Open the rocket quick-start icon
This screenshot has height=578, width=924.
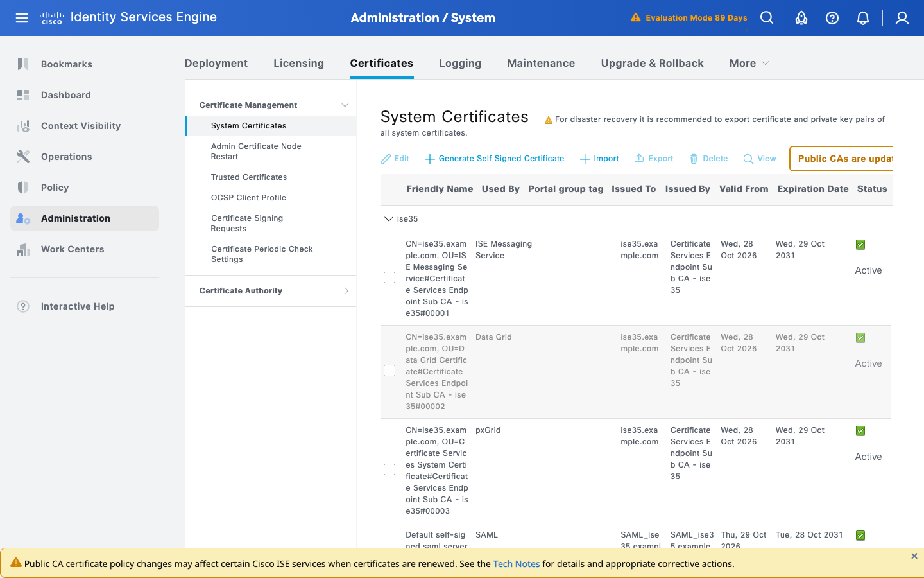pyautogui.click(x=801, y=18)
